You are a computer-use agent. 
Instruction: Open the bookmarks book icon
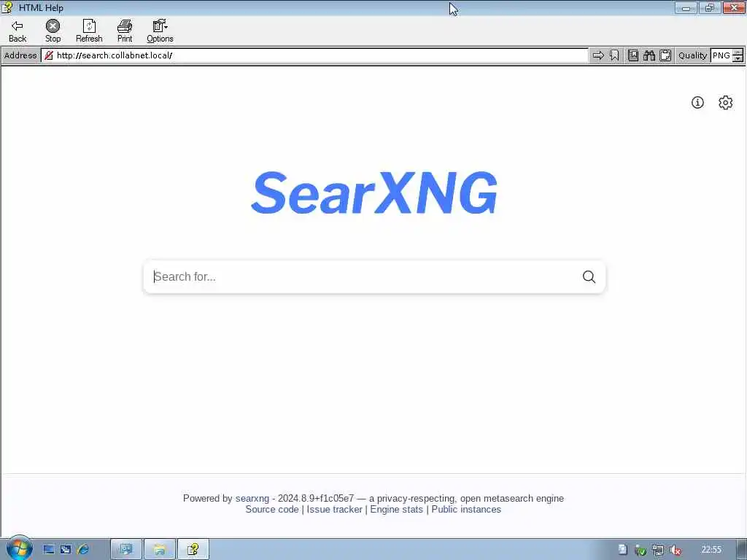633,55
